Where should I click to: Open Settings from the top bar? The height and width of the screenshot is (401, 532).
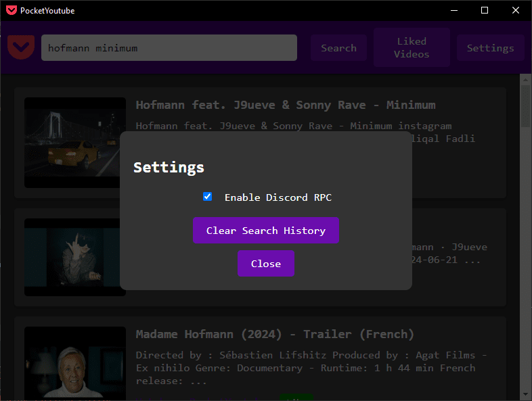(490, 48)
